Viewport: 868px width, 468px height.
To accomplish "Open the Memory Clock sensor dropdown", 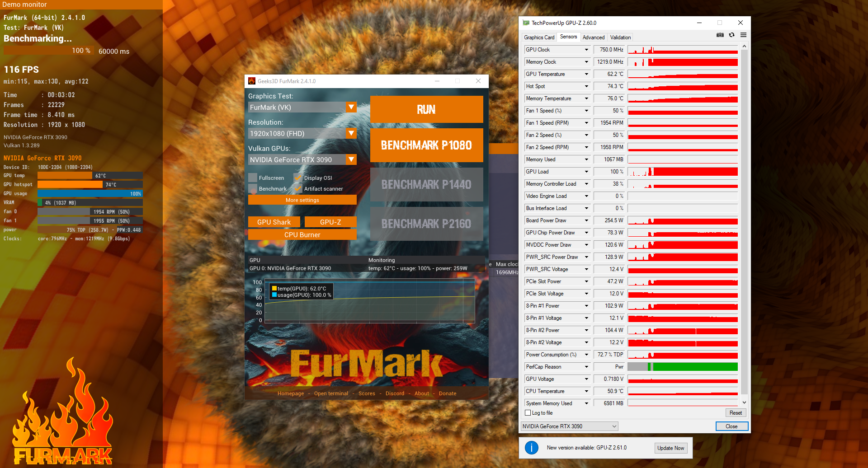I will [x=586, y=62].
